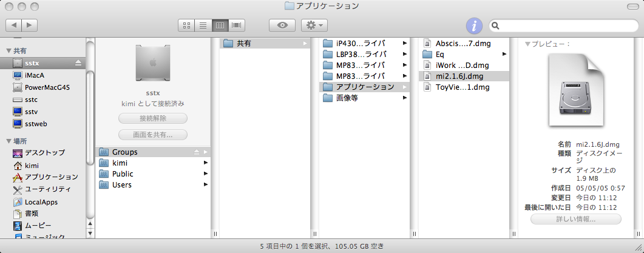Image resolution: width=644 pixels, height=253 pixels.
Task: Open デスクトップ from the sidebar
Action: coord(44,153)
